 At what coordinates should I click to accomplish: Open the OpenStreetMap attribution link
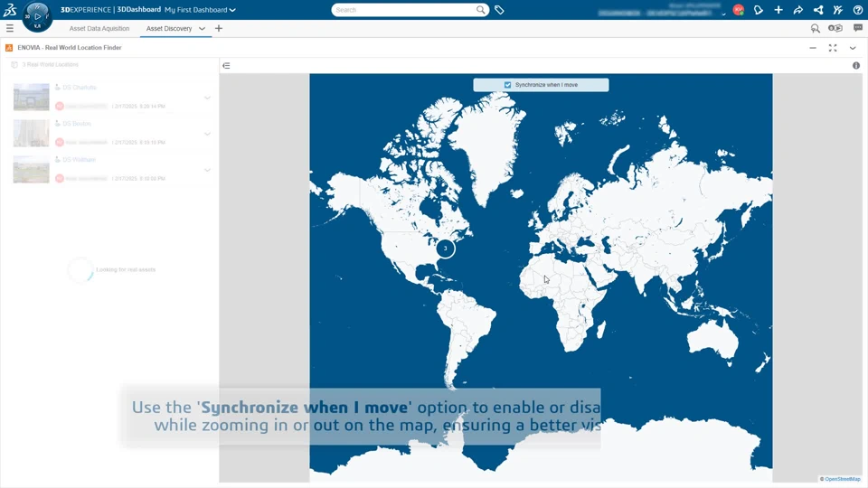click(842, 479)
